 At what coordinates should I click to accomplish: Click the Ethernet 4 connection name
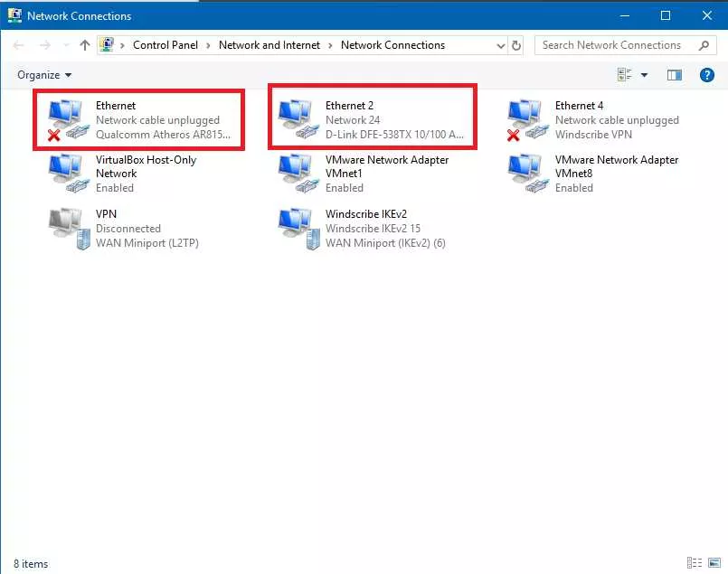579,106
